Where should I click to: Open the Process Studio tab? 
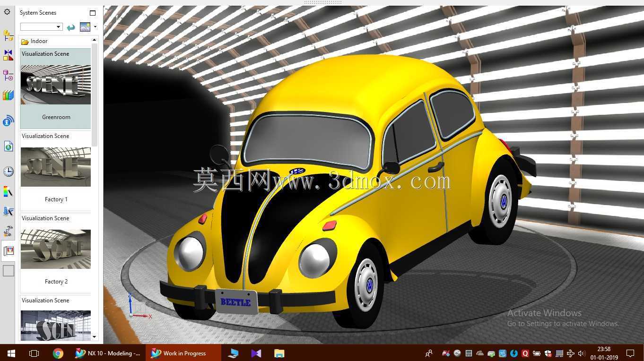coord(8,211)
